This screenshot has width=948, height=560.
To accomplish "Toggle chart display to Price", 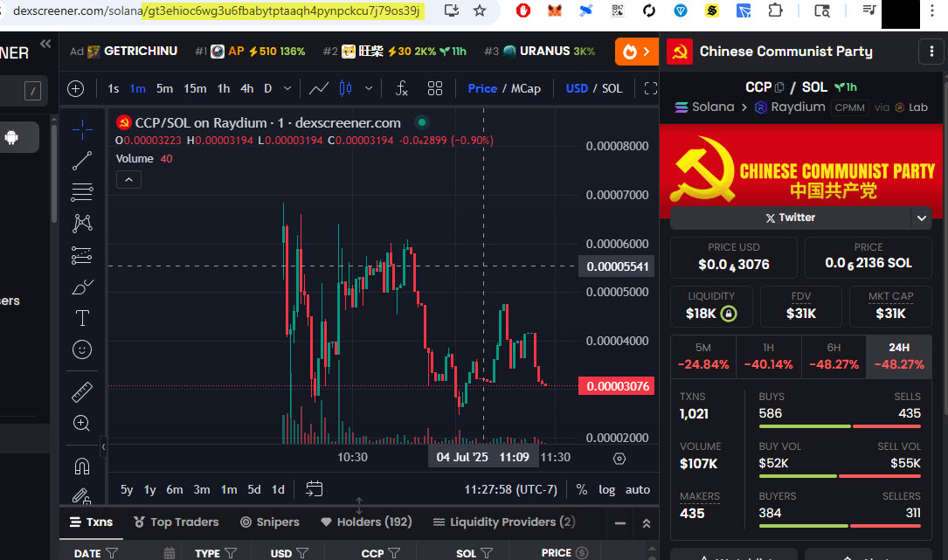I will [482, 89].
